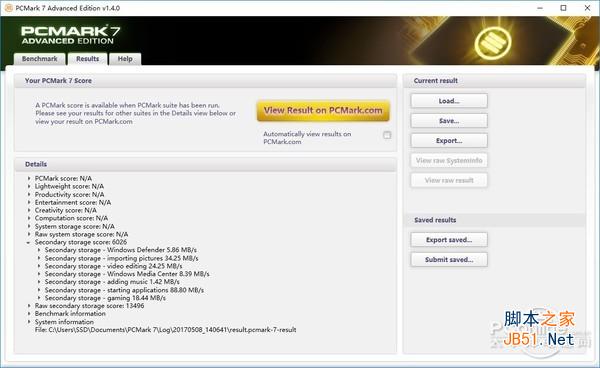600x368 pixels.
Task: Select 'Lightweight score: N/A' text
Action: pos(69,186)
